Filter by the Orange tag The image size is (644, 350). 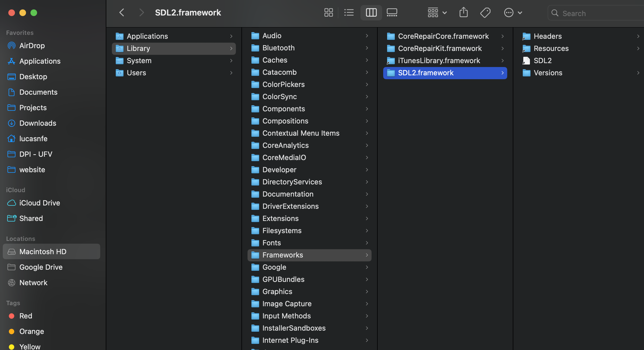(32, 331)
